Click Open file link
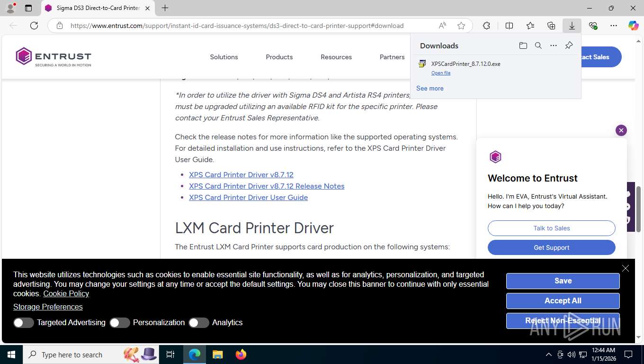This screenshot has width=644, height=364. pyautogui.click(x=441, y=73)
